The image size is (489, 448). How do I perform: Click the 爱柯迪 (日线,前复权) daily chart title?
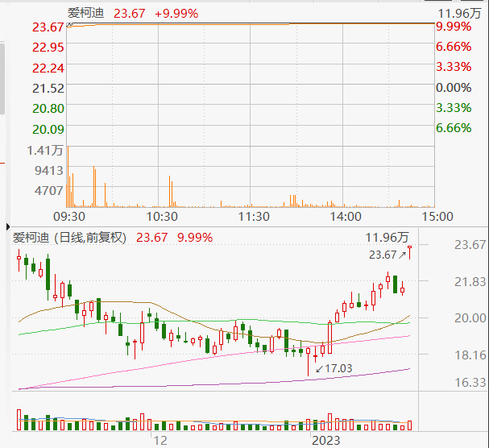click(x=69, y=238)
